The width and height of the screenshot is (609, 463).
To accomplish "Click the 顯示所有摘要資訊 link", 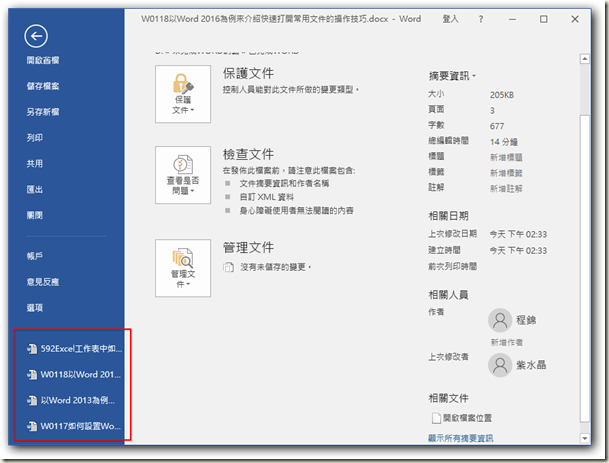I will (x=461, y=438).
